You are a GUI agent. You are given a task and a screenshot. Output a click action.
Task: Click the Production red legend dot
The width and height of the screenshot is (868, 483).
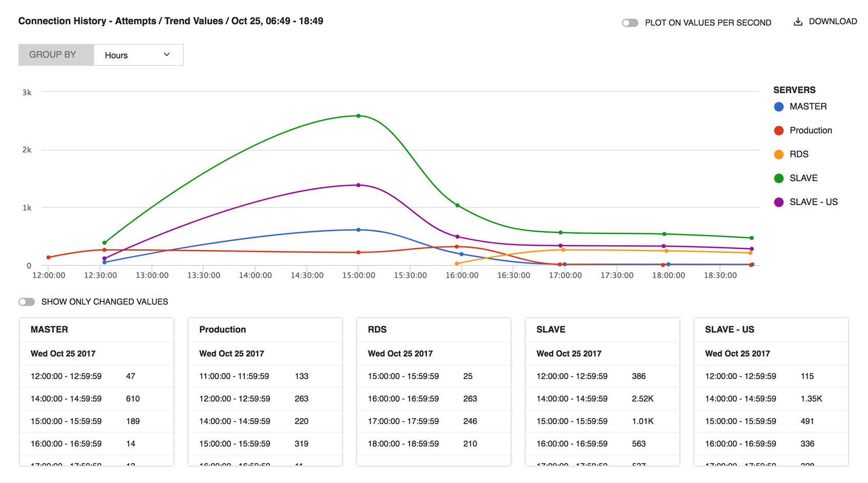(779, 130)
